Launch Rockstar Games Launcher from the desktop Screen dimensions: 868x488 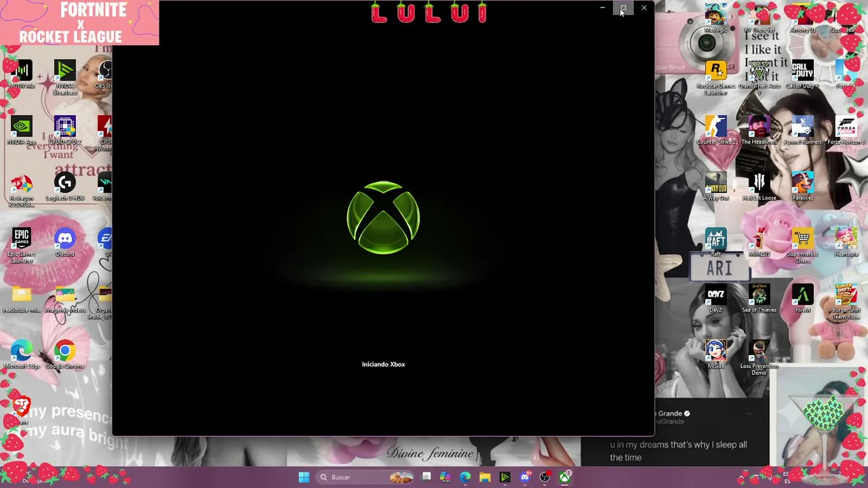[x=715, y=78]
